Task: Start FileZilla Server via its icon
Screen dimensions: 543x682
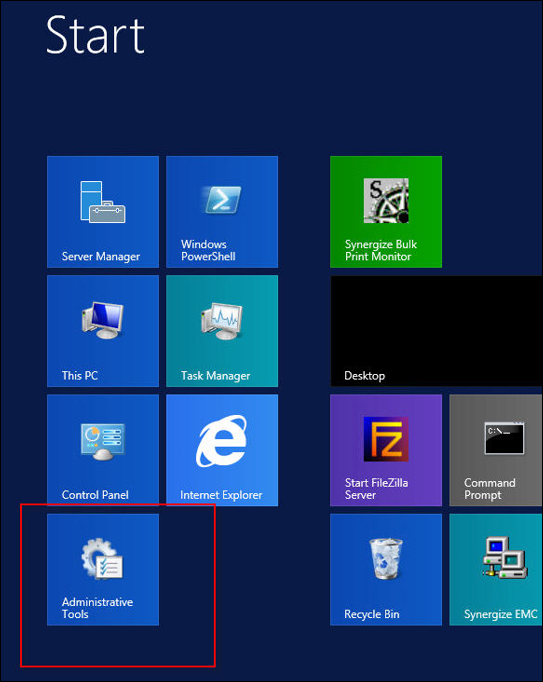Action: tap(386, 439)
